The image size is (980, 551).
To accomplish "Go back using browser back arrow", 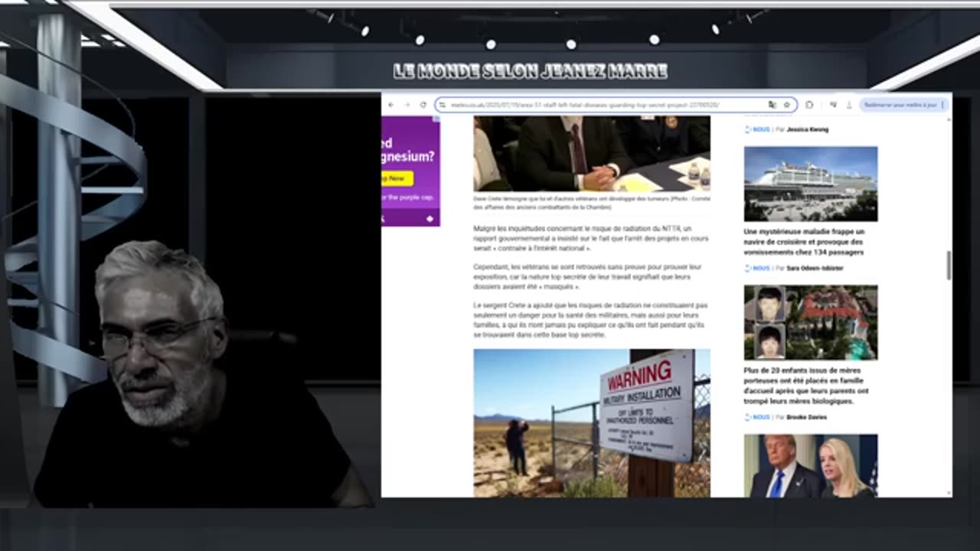I will point(391,105).
